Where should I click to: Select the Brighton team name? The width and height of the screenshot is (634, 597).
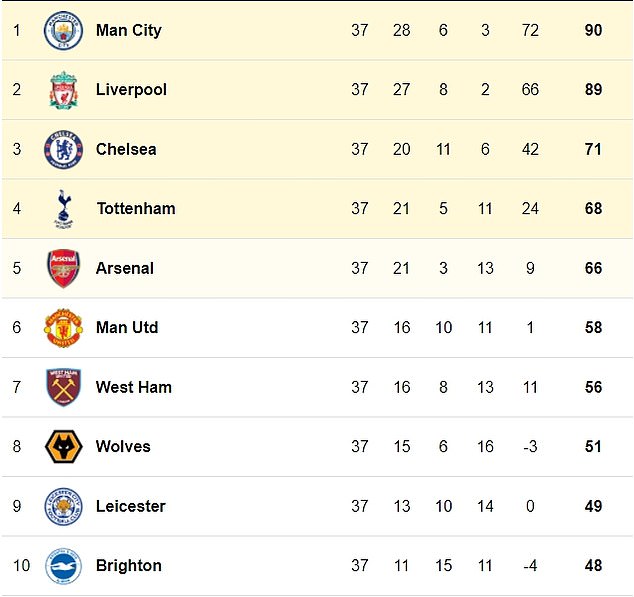(x=129, y=565)
